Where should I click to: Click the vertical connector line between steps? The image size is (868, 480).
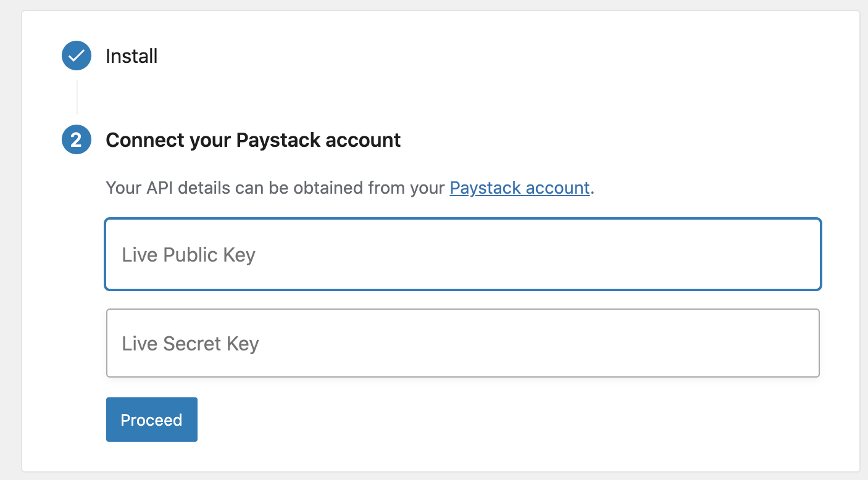[77, 97]
